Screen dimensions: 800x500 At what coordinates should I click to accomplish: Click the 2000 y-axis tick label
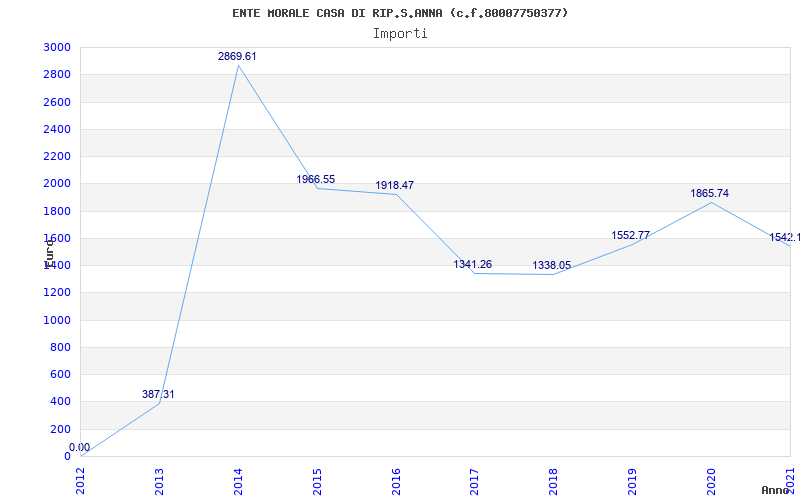pos(57,184)
